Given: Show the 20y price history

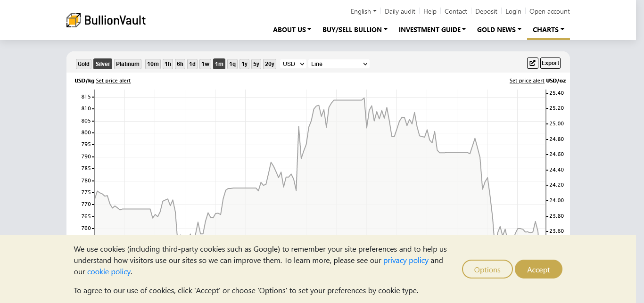Looking at the screenshot, I should point(269,64).
